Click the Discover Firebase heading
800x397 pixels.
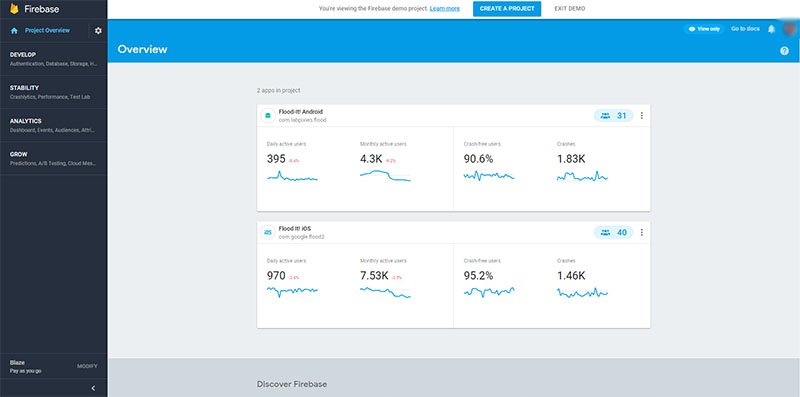click(292, 384)
